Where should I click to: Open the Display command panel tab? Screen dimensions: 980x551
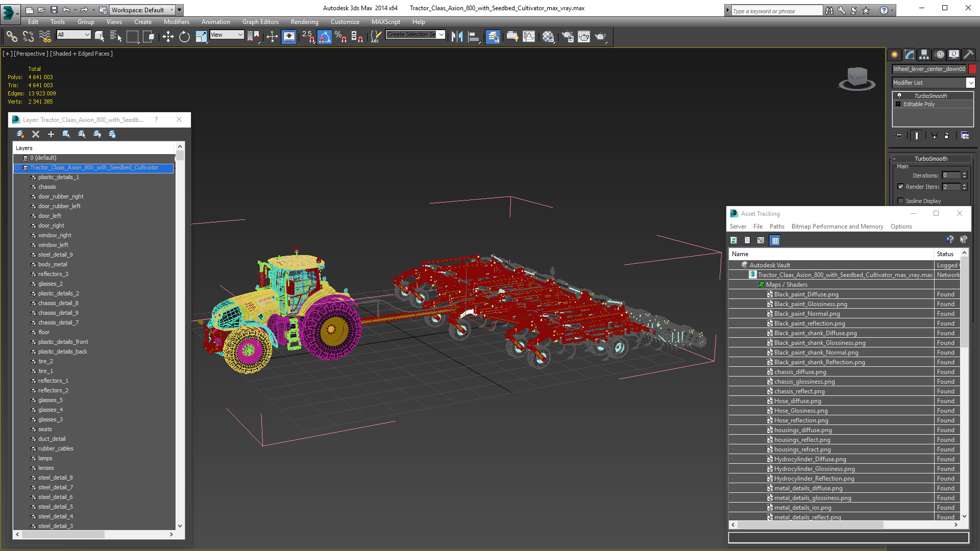pyautogui.click(x=954, y=55)
